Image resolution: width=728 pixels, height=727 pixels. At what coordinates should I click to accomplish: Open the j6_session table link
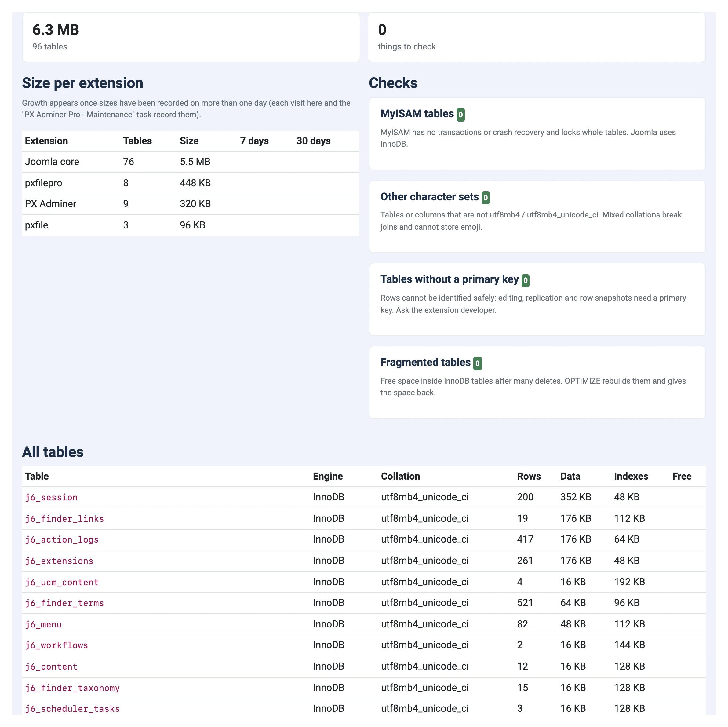coord(51,497)
